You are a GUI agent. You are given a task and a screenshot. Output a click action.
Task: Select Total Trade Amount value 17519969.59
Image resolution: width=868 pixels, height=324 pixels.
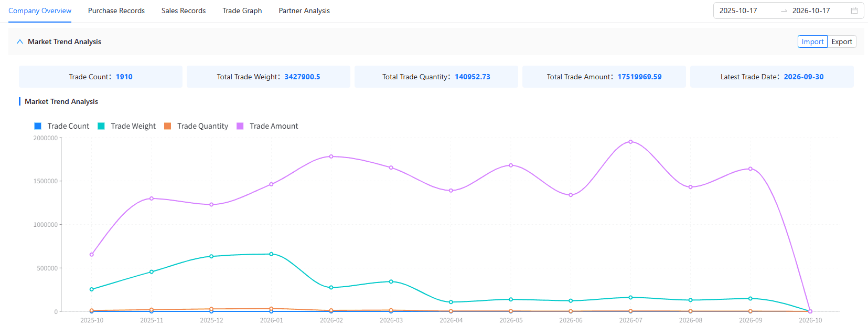(x=640, y=77)
